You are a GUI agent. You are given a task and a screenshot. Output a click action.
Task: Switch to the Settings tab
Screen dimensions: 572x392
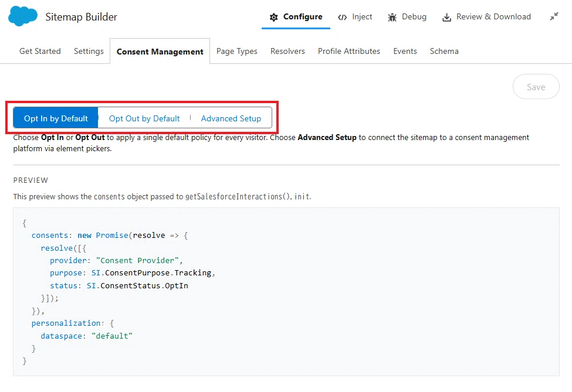[x=89, y=52]
